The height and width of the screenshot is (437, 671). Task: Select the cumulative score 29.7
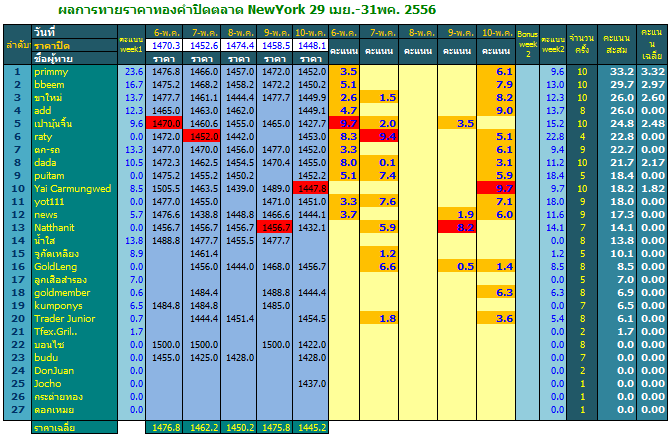pyautogui.click(x=617, y=85)
